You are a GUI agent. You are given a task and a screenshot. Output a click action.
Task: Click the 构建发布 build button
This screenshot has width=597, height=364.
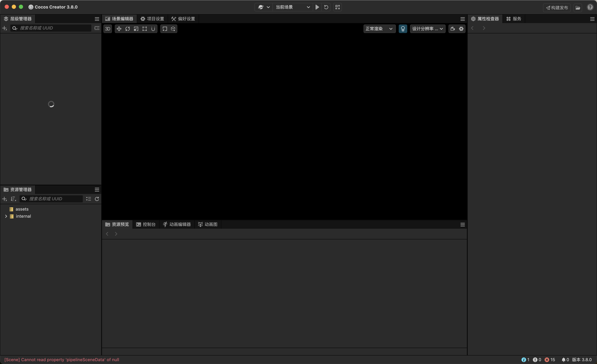click(557, 8)
